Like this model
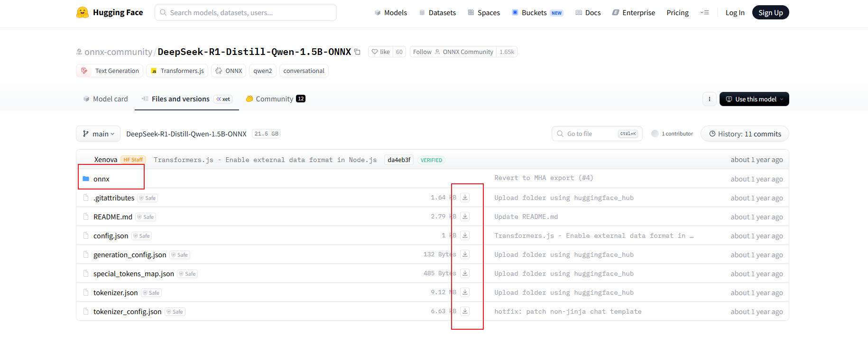The image size is (868, 361). [380, 52]
